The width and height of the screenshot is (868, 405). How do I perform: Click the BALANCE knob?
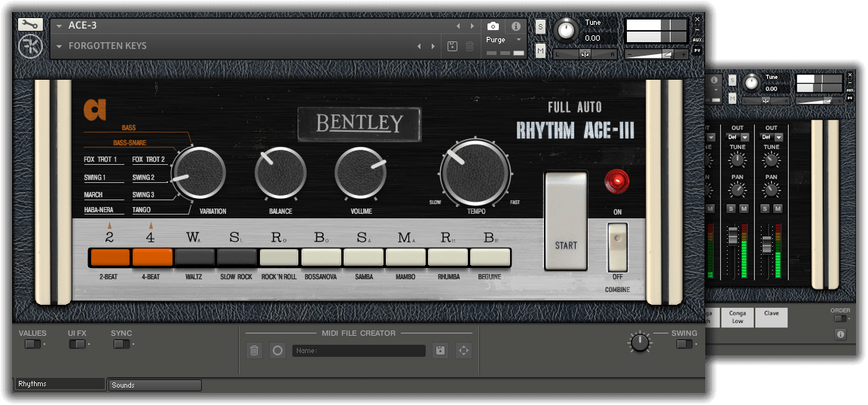pos(280,172)
